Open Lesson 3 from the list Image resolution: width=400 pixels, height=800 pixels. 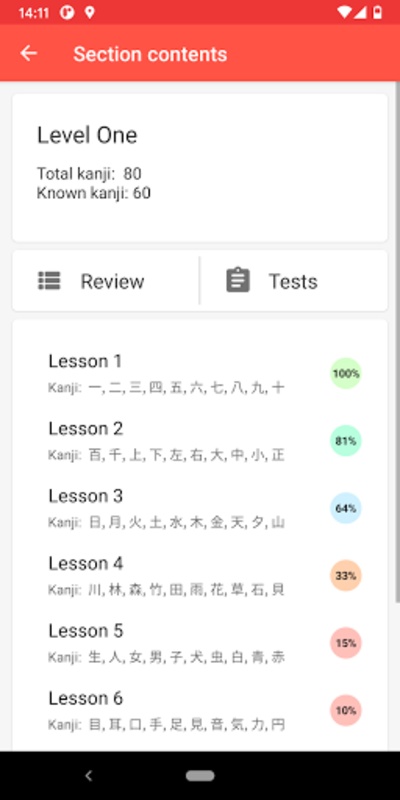[x=200, y=509]
